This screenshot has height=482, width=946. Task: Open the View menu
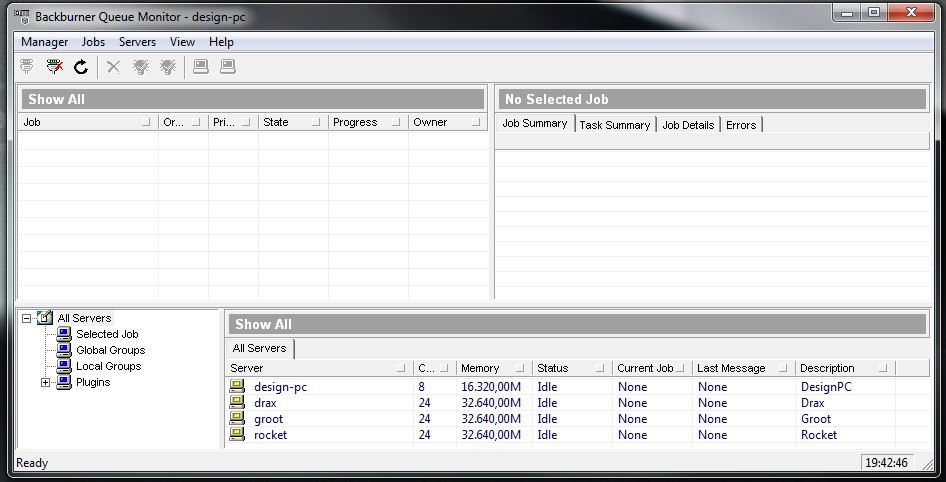pos(182,42)
